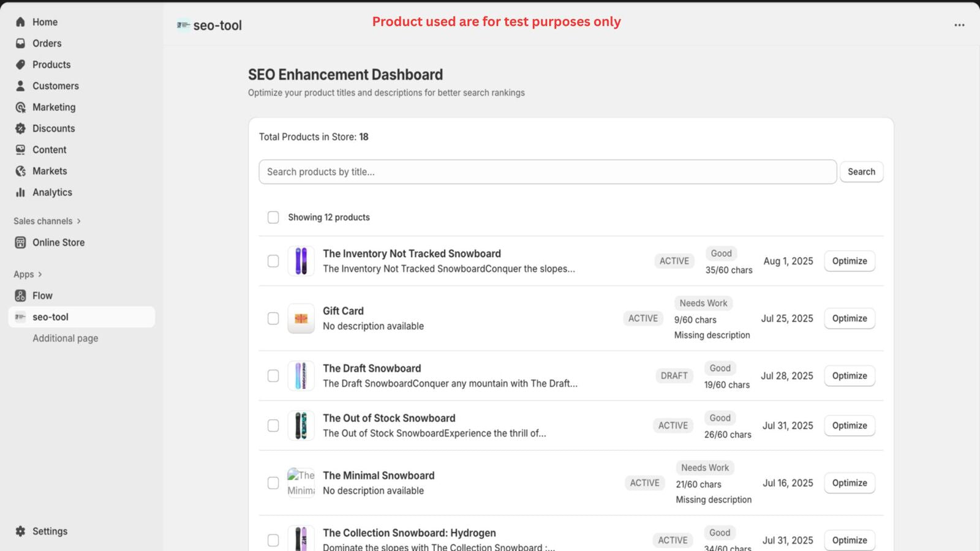The width and height of the screenshot is (980, 551).
Task: Toggle the select-all products checkbox
Action: point(273,217)
